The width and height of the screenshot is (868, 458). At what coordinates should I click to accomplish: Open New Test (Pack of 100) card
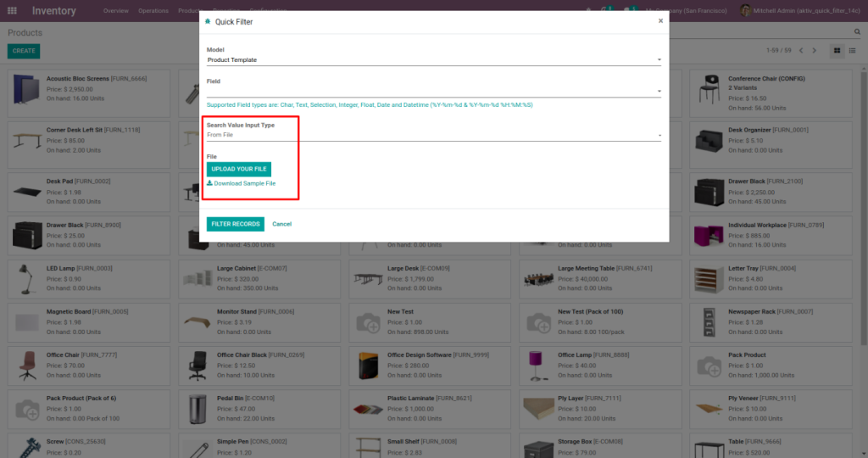coord(600,321)
